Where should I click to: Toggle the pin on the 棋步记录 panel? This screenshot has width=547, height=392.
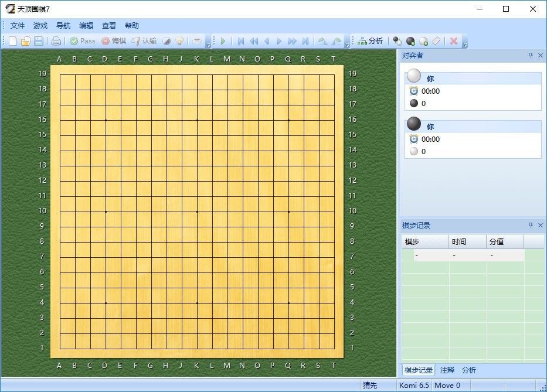[x=532, y=225]
